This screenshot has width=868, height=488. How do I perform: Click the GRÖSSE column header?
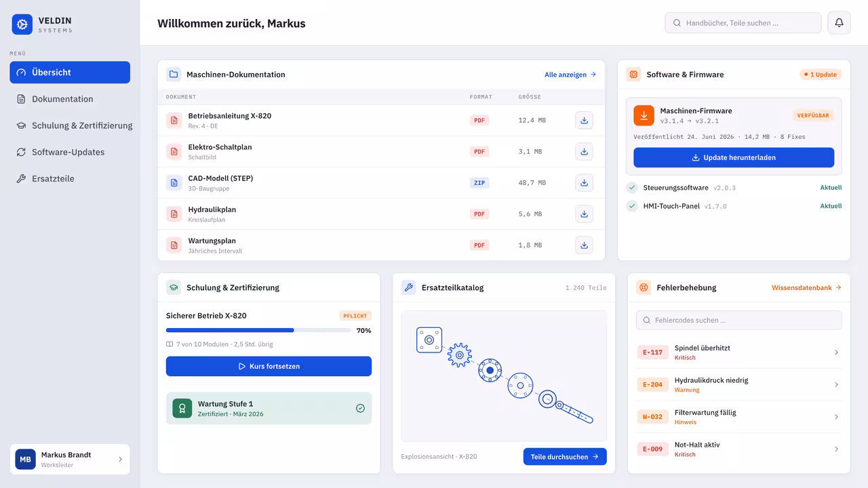530,97
